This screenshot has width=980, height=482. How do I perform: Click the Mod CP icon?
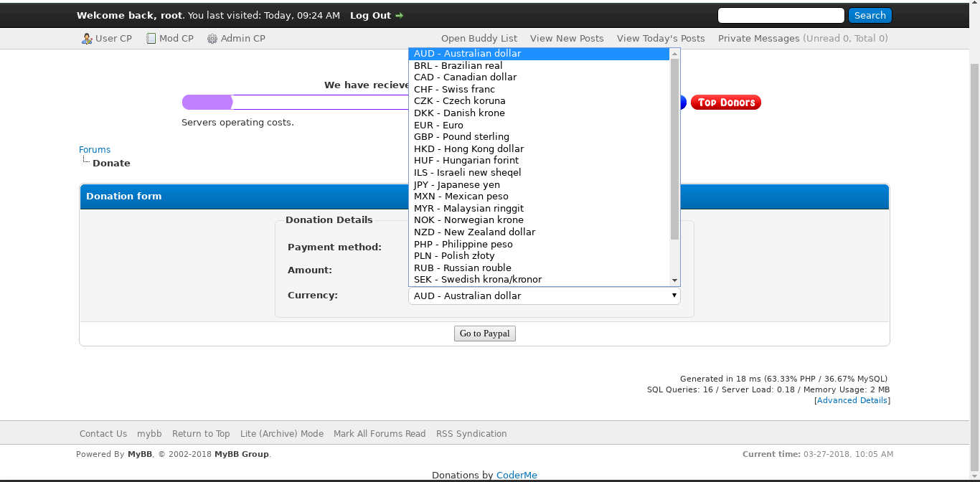(151, 39)
